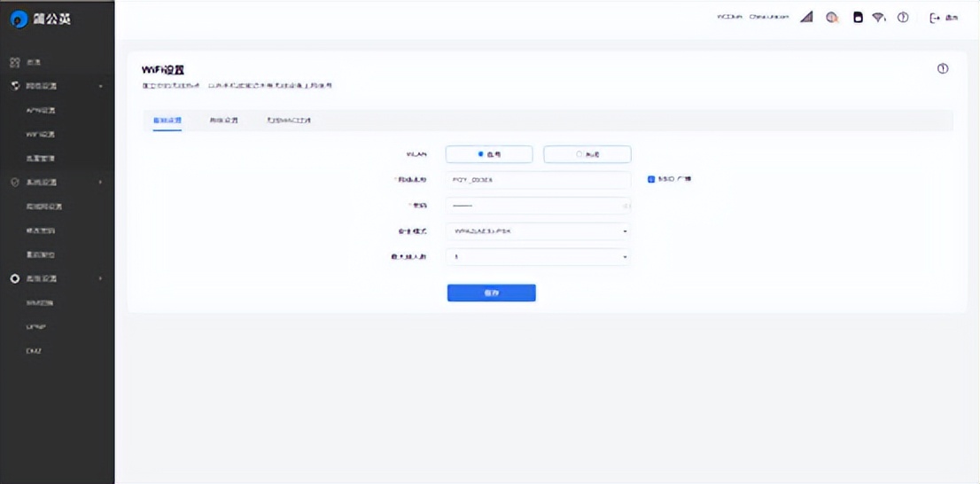The image size is (980, 484).
Task: Collapse the network settings sidebar group arrow
Action: click(x=101, y=86)
